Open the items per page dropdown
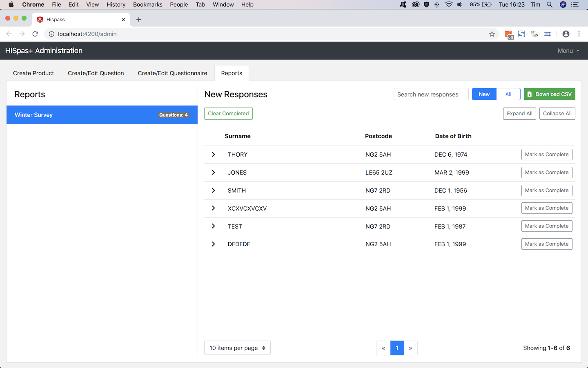588x368 pixels. pos(237,348)
